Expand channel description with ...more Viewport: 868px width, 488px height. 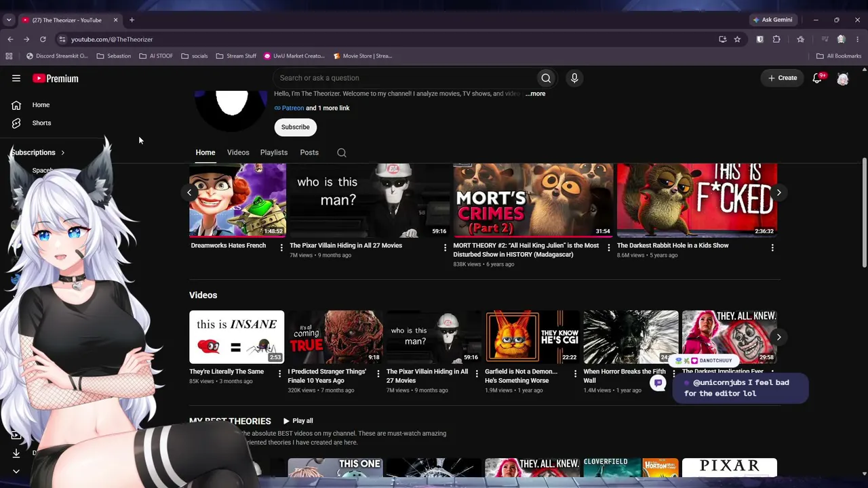tap(535, 94)
